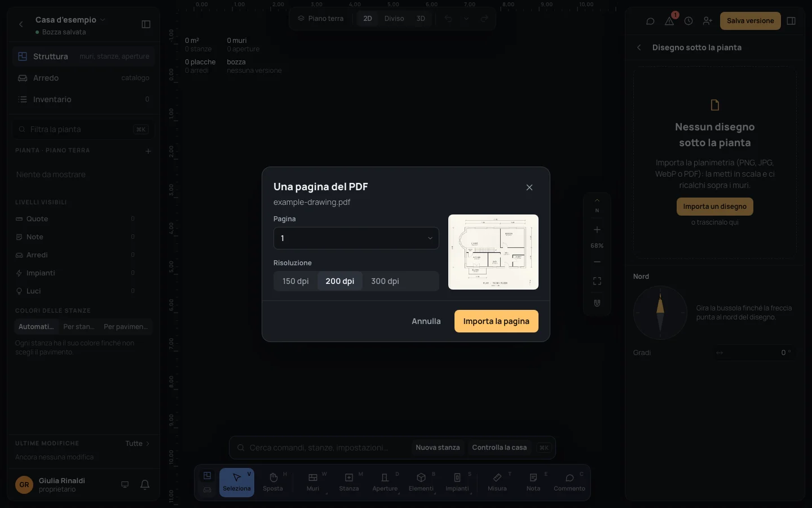Activate the Sposta hand tool
The height and width of the screenshot is (508, 812).
[273, 483]
